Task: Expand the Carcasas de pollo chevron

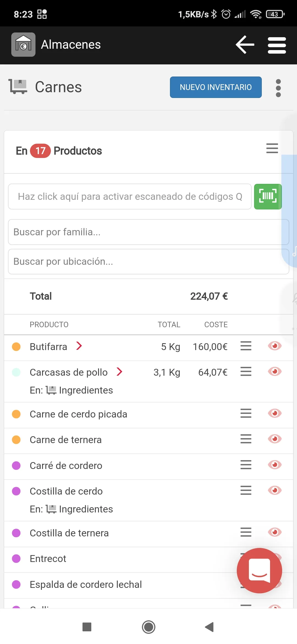Action: [119, 372]
